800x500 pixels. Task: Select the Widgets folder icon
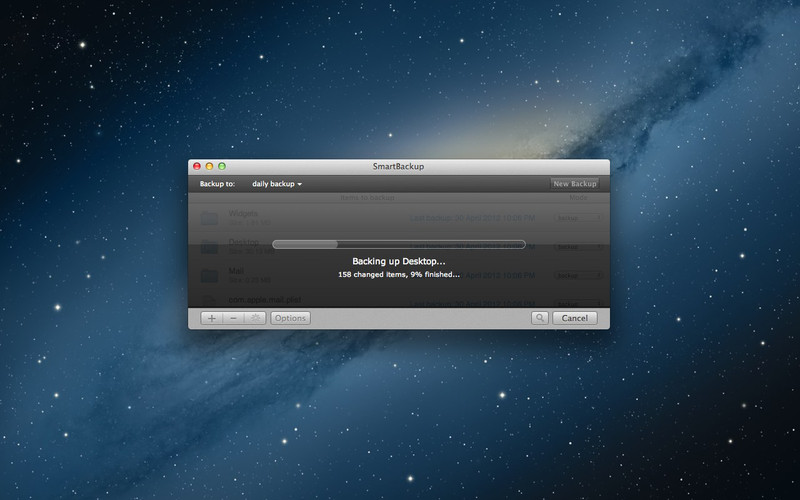point(209,218)
